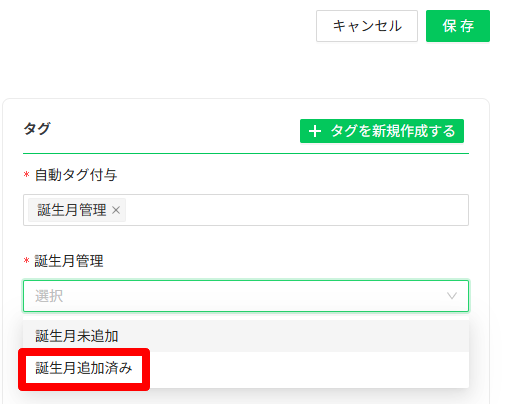Click the キャンセル button
The width and height of the screenshot is (505, 404).
point(367,26)
